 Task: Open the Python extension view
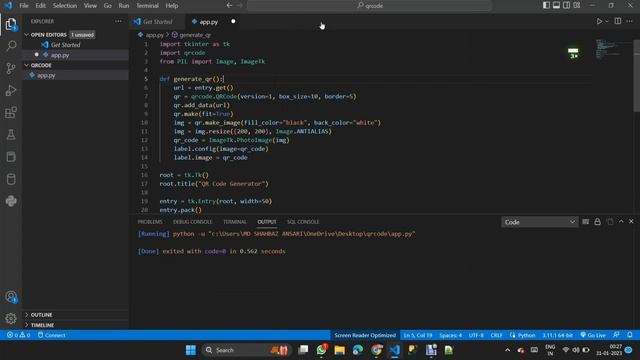click(11, 201)
